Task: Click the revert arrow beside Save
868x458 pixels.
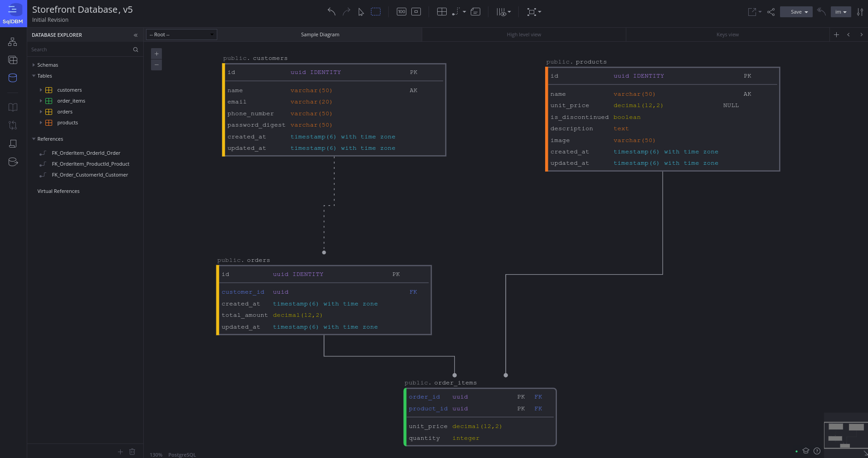Action: click(x=822, y=12)
